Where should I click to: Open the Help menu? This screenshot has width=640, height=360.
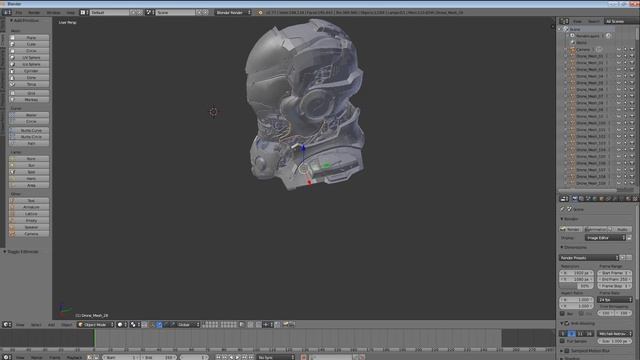pyautogui.click(x=71, y=13)
